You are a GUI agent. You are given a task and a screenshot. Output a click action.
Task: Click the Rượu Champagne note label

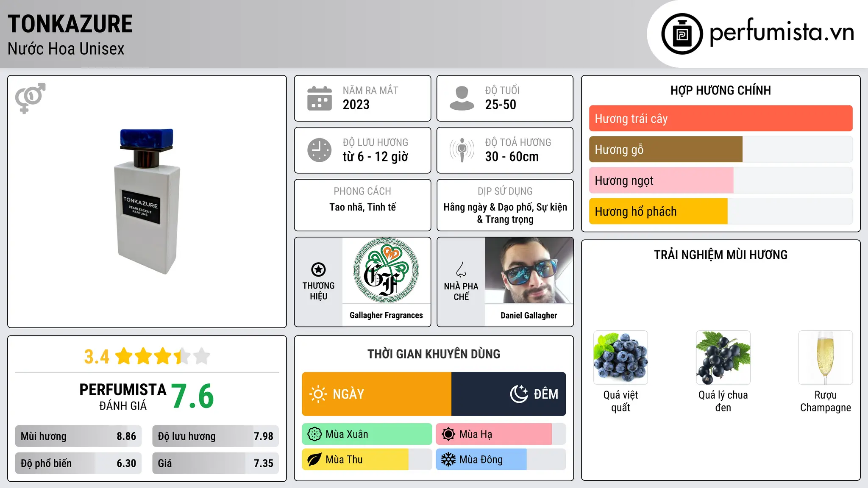coord(826,401)
